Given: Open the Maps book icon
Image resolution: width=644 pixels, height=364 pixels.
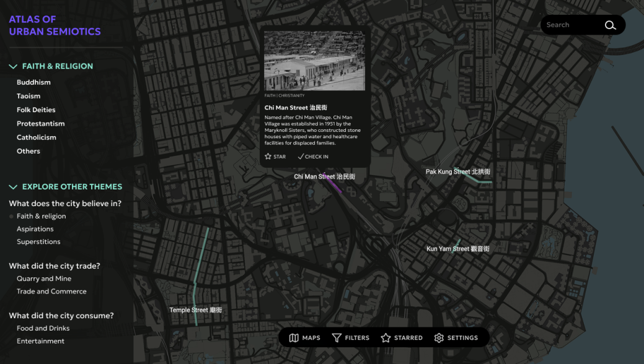Looking at the screenshot, I should 294,338.
